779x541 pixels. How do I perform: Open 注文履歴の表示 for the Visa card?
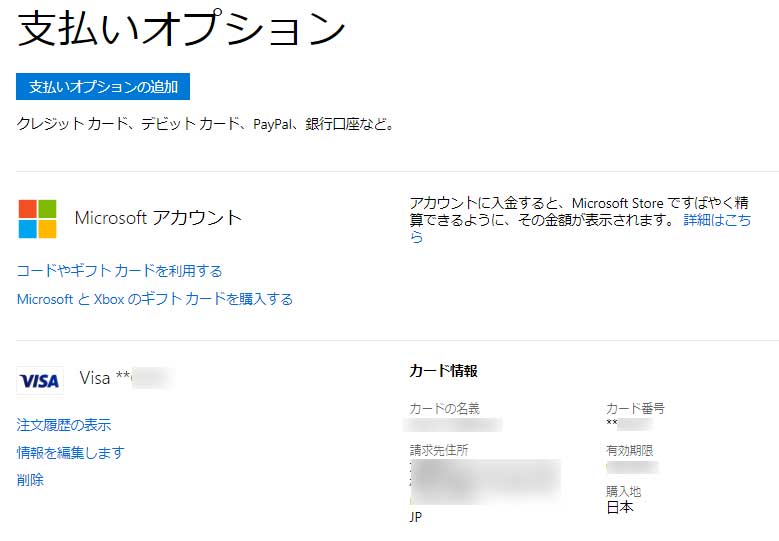pyautogui.click(x=64, y=425)
